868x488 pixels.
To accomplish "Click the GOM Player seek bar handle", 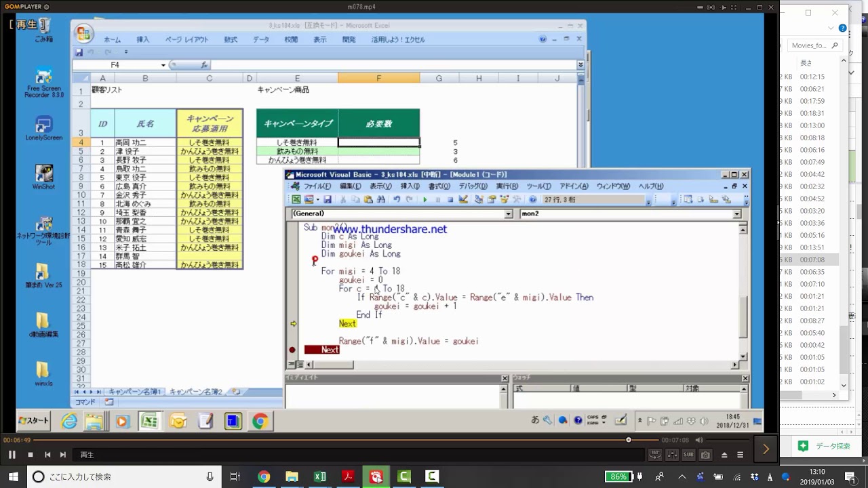I will pos(629,440).
